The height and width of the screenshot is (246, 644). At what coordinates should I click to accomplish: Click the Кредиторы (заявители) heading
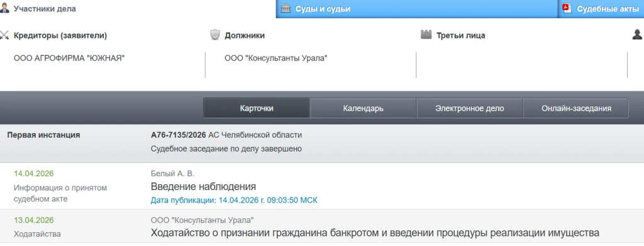pos(60,36)
